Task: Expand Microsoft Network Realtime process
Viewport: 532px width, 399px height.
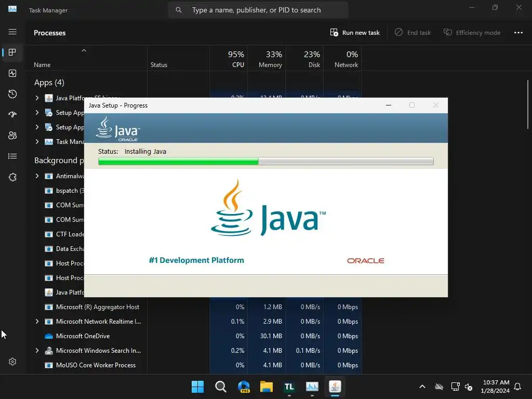Action: click(x=37, y=321)
